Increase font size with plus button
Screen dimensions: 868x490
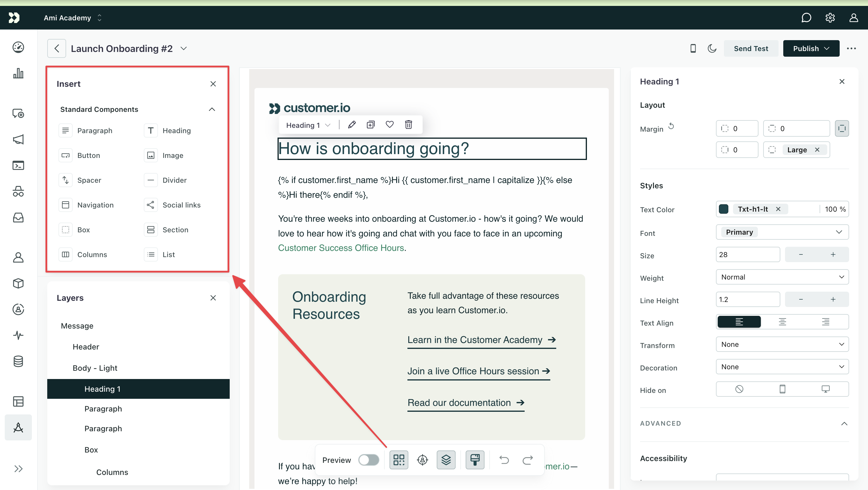tap(833, 254)
